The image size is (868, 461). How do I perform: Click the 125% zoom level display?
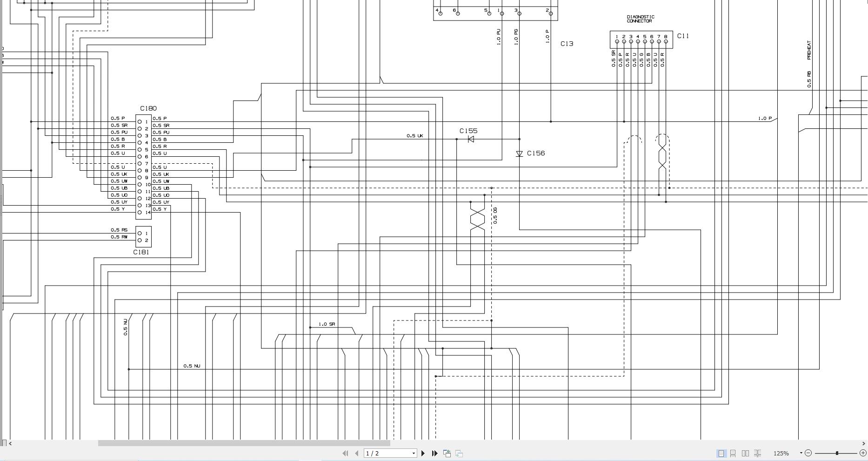click(x=781, y=453)
